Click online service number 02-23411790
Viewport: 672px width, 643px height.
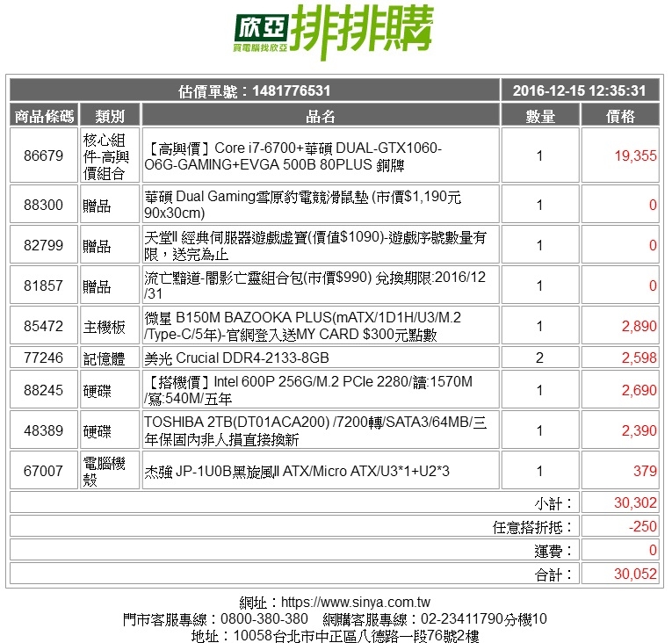coord(461,618)
